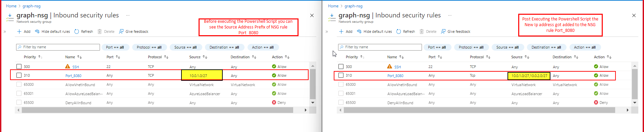Sort by Destination column in right table
The width and height of the screenshot is (644, 132).
566,57
